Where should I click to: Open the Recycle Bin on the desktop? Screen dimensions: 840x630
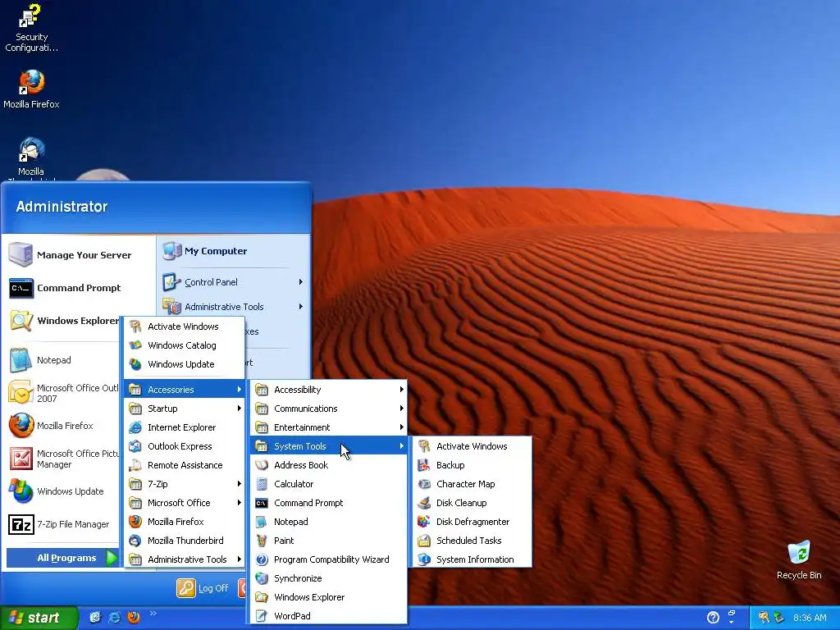799,560
